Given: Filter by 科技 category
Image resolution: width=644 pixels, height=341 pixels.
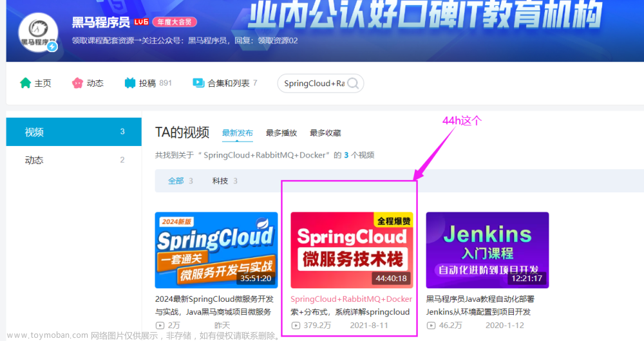Looking at the screenshot, I should point(225,181).
